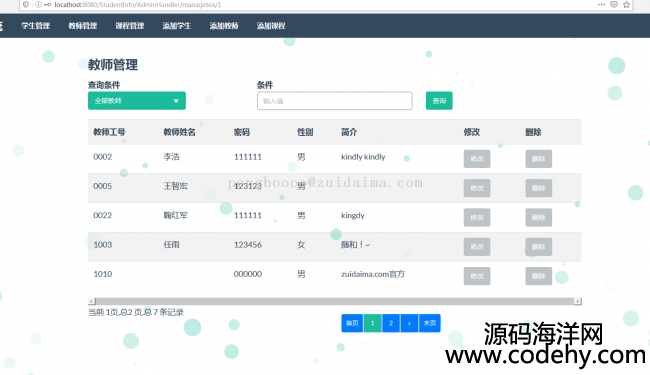Jump to page 2 in pagination

[391, 323]
